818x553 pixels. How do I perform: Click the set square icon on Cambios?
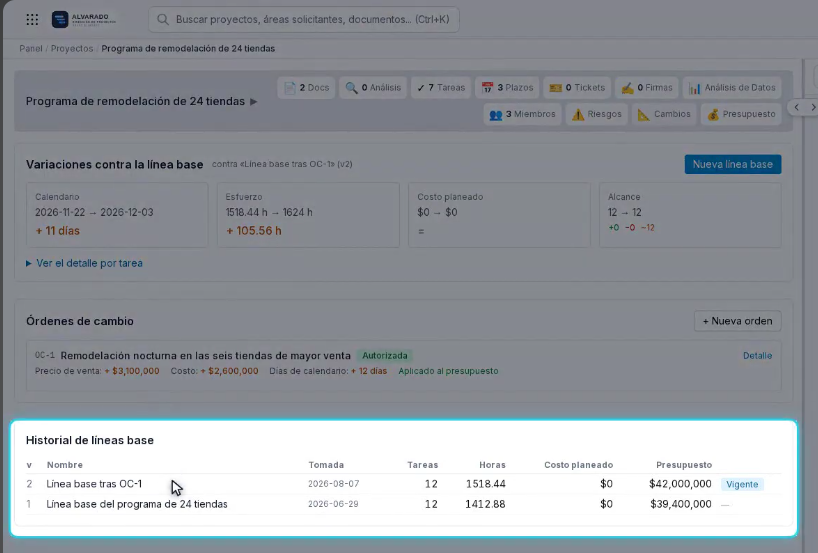pos(644,114)
